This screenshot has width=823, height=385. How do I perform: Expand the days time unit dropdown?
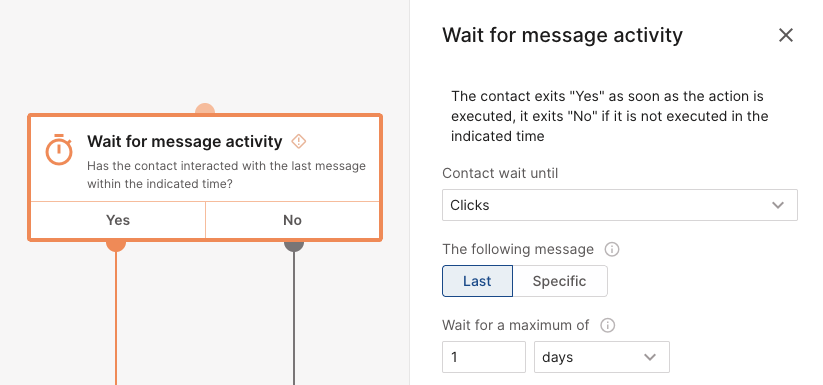(x=602, y=357)
